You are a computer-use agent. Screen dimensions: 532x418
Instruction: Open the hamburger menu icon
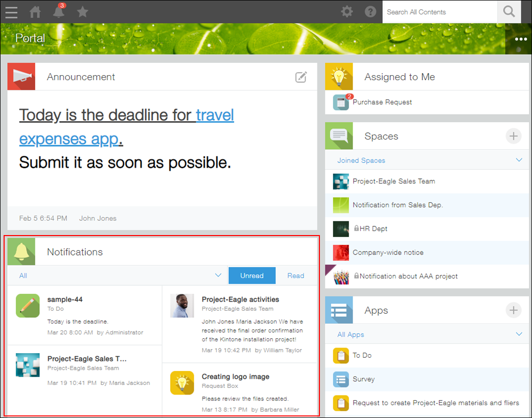pos(11,12)
